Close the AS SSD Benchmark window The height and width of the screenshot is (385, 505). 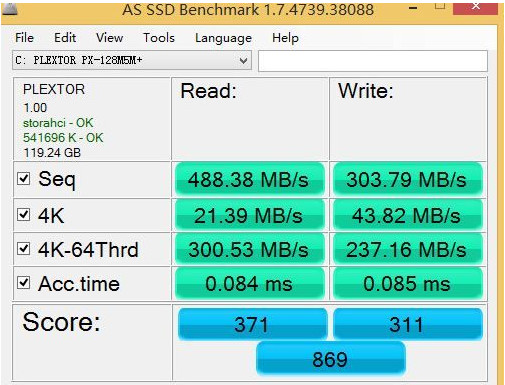click(476, 7)
